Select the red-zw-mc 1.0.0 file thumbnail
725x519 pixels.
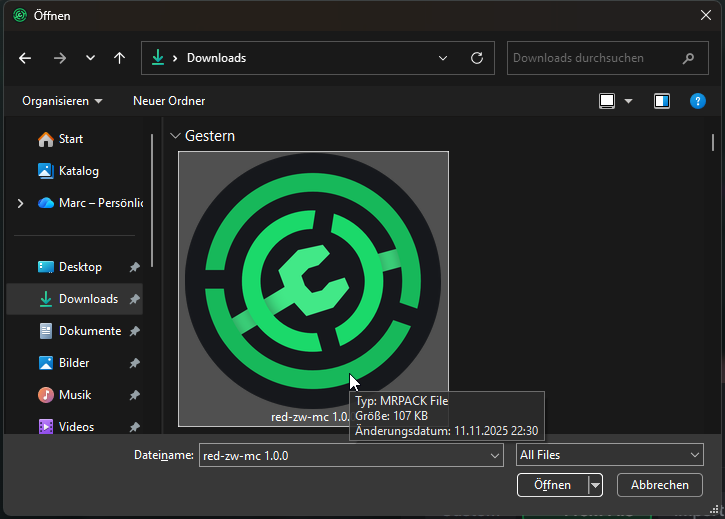click(313, 289)
